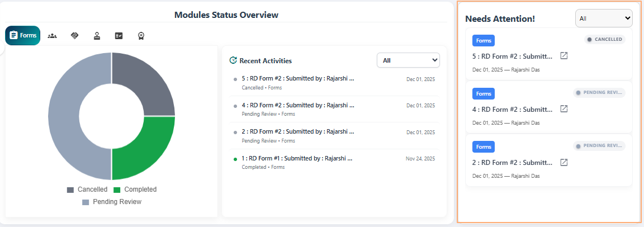Expand the Recent Activities filter dropdown
644x227 pixels.
[x=408, y=60]
